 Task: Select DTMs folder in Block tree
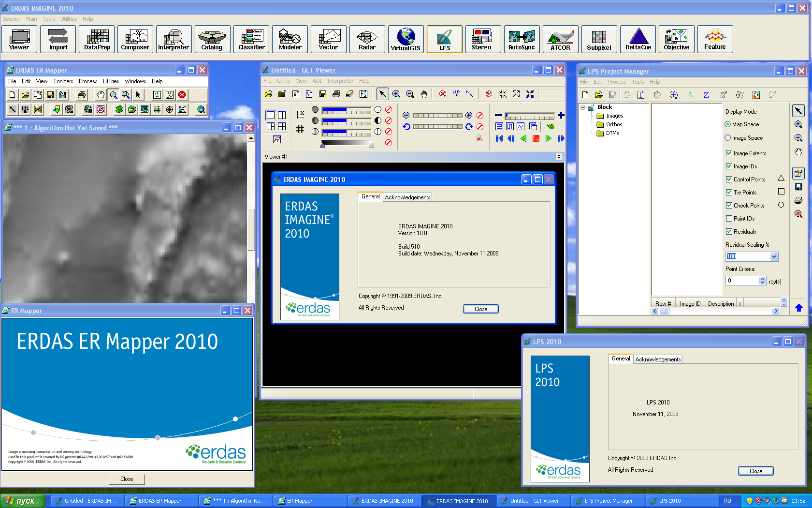pyautogui.click(x=608, y=133)
